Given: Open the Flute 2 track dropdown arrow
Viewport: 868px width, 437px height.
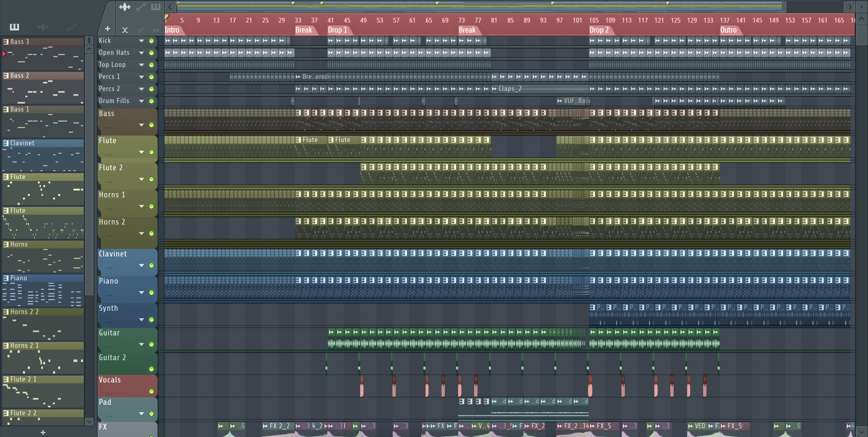Looking at the screenshot, I should 142,179.
